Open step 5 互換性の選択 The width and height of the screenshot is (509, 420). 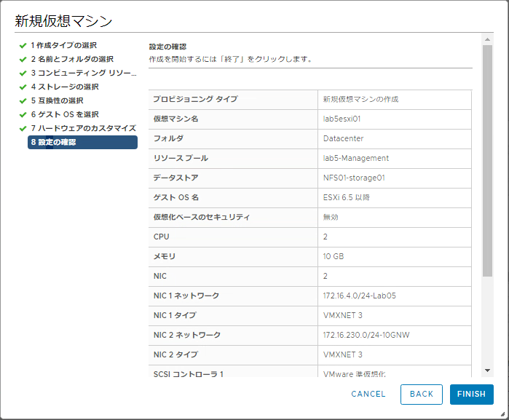pos(57,100)
